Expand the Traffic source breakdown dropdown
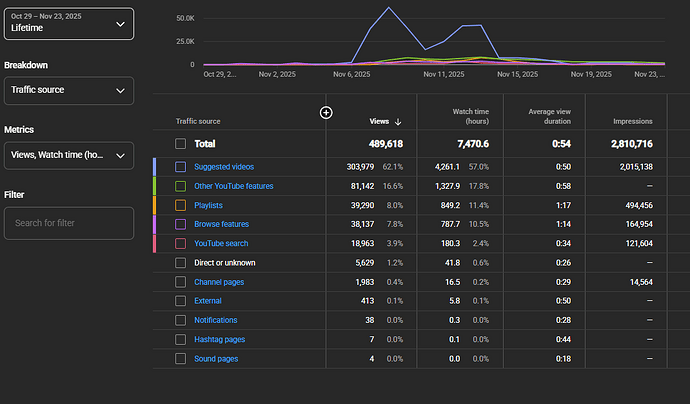Screen dimensions: 690x404 [68, 91]
